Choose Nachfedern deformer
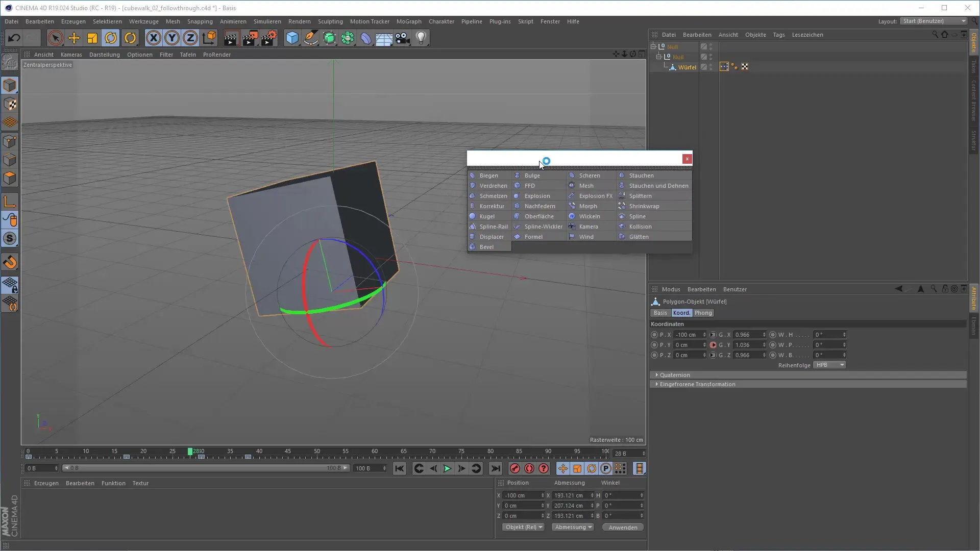The width and height of the screenshot is (980, 551). (x=539, y=206)
